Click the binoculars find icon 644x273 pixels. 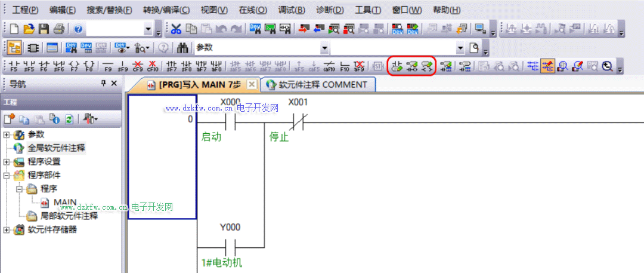184,48
